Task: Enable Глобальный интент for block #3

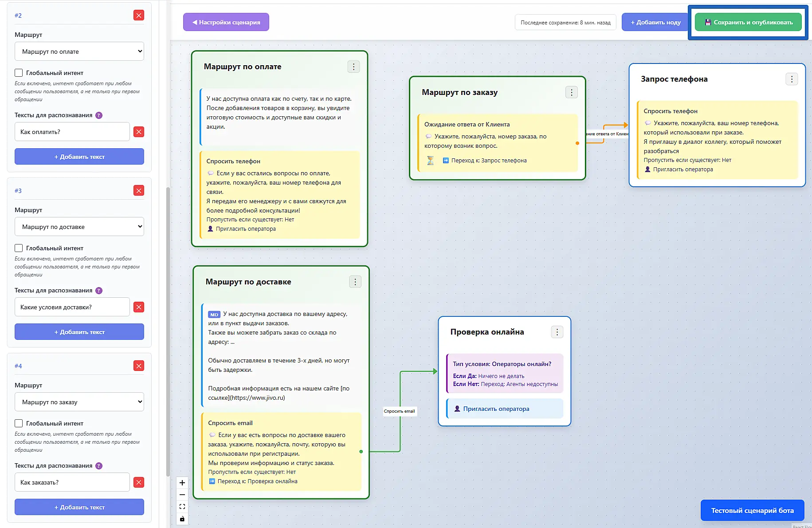Action: click(x=19, y=248)
